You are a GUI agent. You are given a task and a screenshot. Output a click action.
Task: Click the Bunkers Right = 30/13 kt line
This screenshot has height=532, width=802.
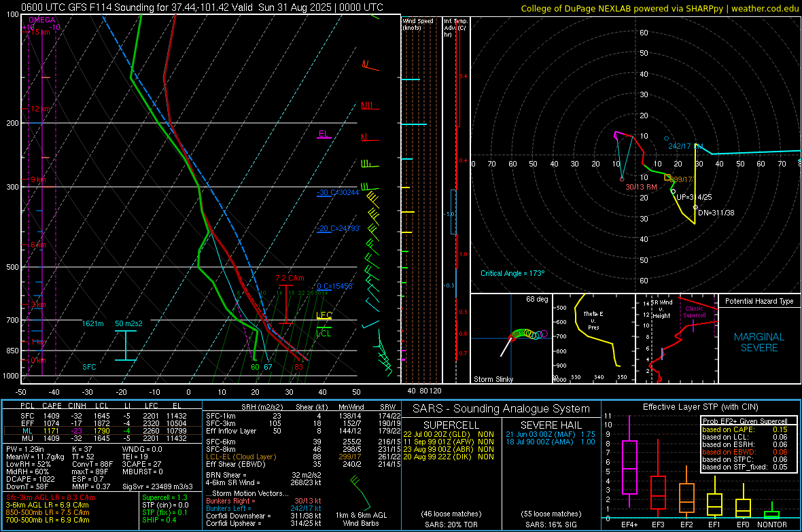point(264,501)
